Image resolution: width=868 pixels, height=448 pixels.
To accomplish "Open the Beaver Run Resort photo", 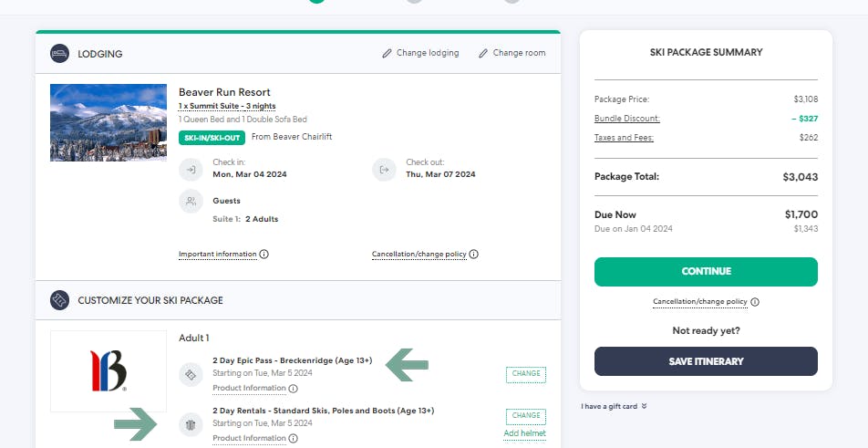I will 108,122.
